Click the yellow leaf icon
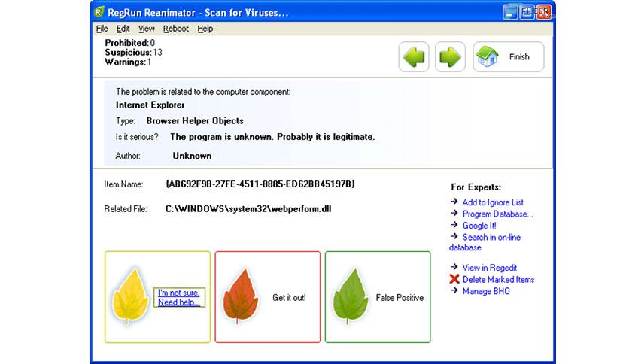This screenshot has width=629, height=364. 130,296
